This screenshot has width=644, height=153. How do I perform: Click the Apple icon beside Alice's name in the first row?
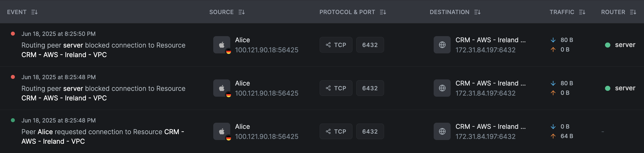(x=222, y=45)
